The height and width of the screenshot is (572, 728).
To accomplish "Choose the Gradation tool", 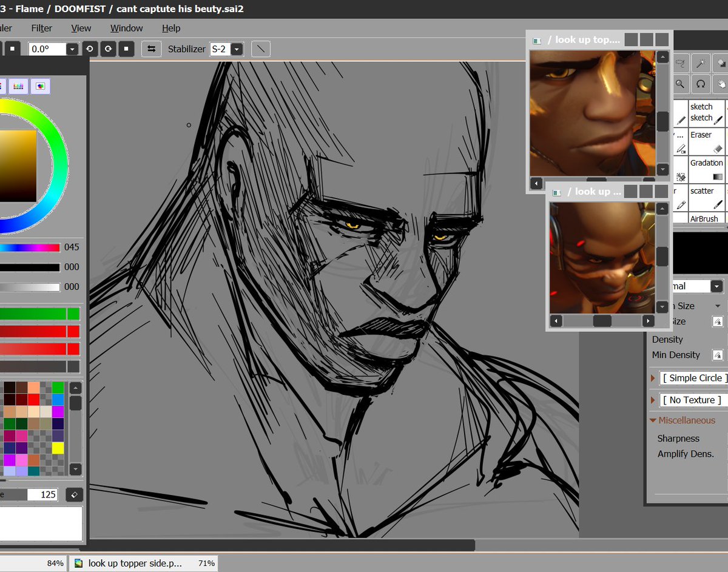I will 707,170.
